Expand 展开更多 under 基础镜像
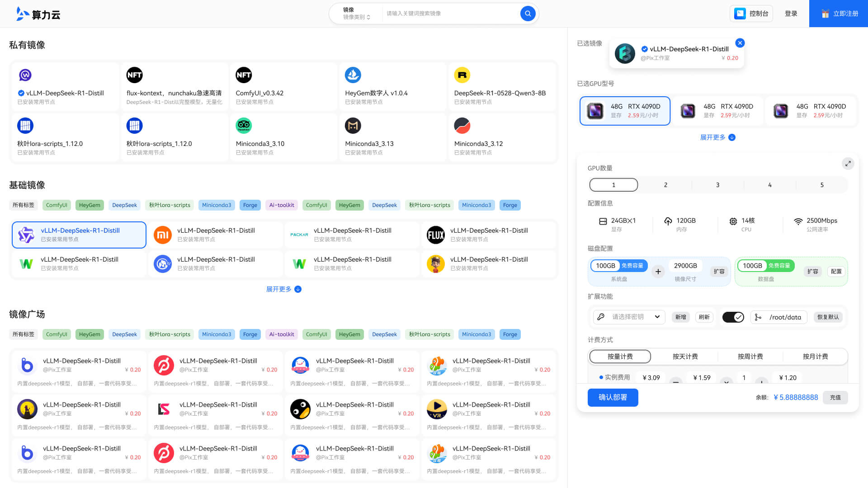Image resolution: width=868 pixels, height=488 pixels. tap(283, 289)
